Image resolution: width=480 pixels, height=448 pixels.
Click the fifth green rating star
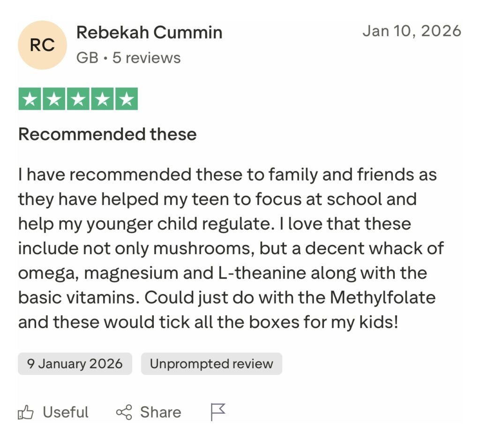[x=126, y=99]
